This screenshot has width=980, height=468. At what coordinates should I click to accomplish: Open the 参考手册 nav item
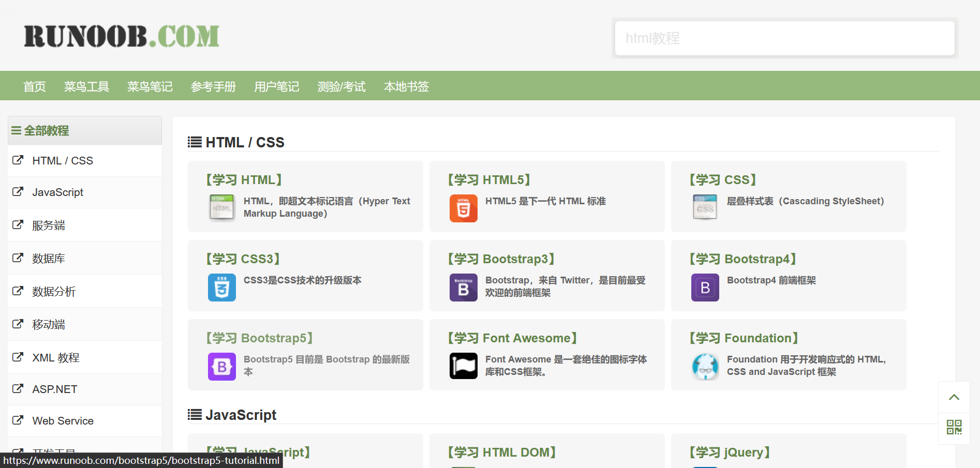pyautogui.click(x=213, y=86)
